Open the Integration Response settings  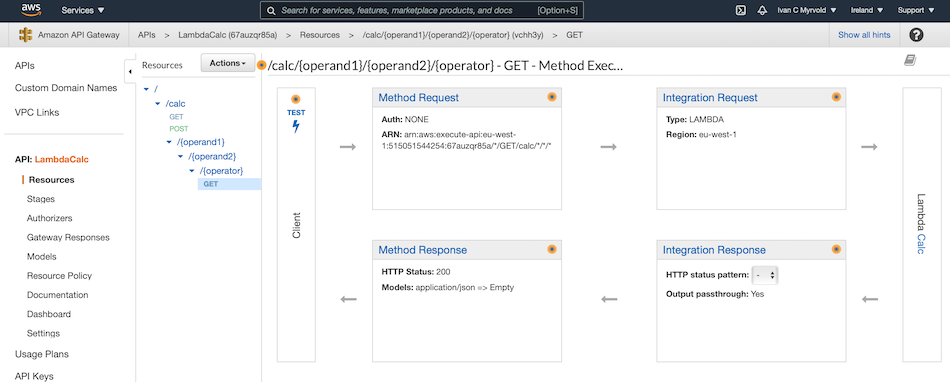714,250
